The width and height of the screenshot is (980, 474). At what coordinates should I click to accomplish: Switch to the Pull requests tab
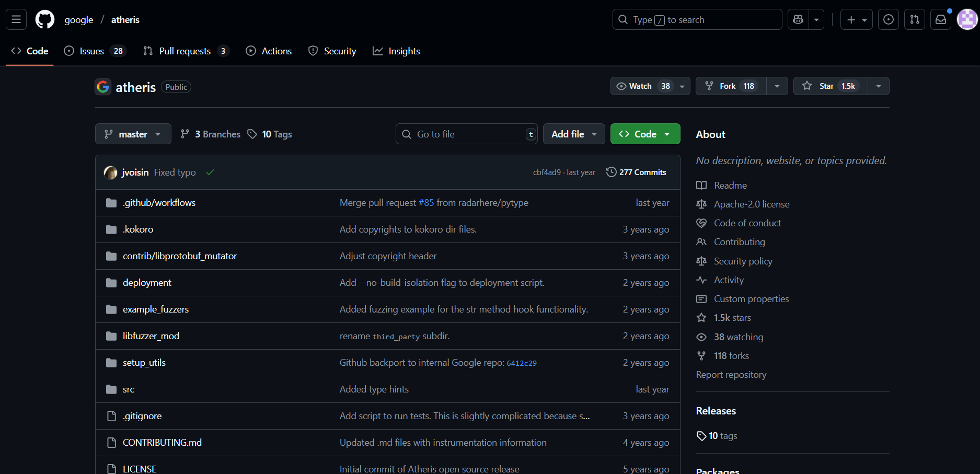[x=186, y=51]
